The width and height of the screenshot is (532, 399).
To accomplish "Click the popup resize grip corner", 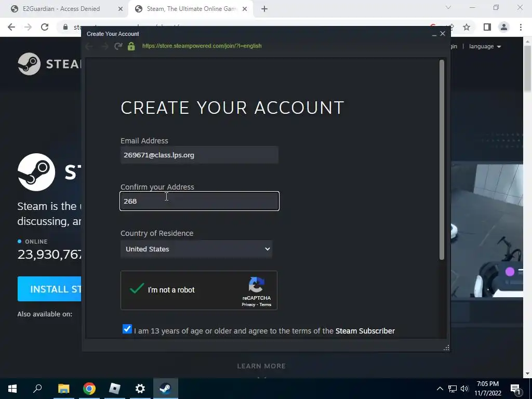I will 446,348.
